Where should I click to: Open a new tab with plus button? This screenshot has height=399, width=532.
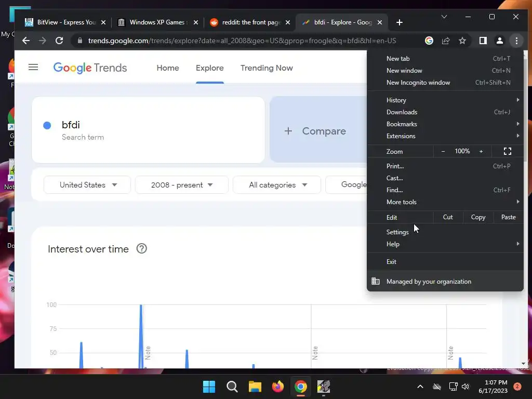point(400,22)
